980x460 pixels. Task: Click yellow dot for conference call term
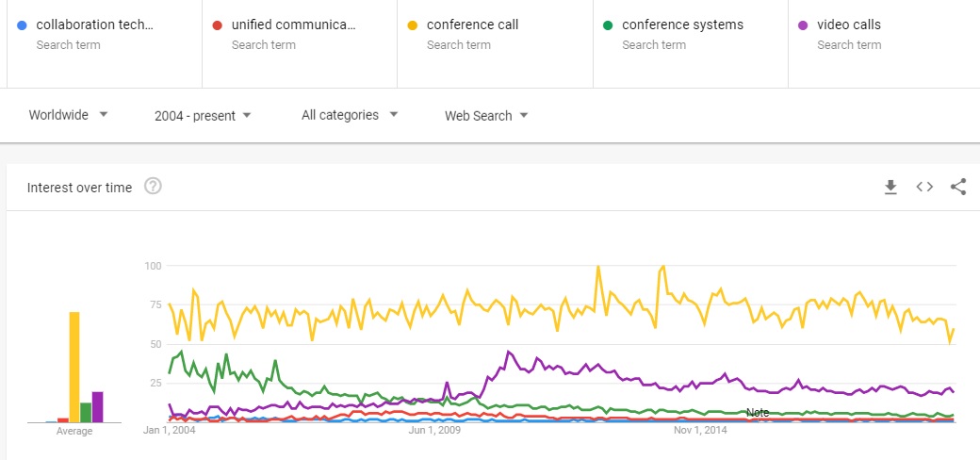(x=413, y=25)
